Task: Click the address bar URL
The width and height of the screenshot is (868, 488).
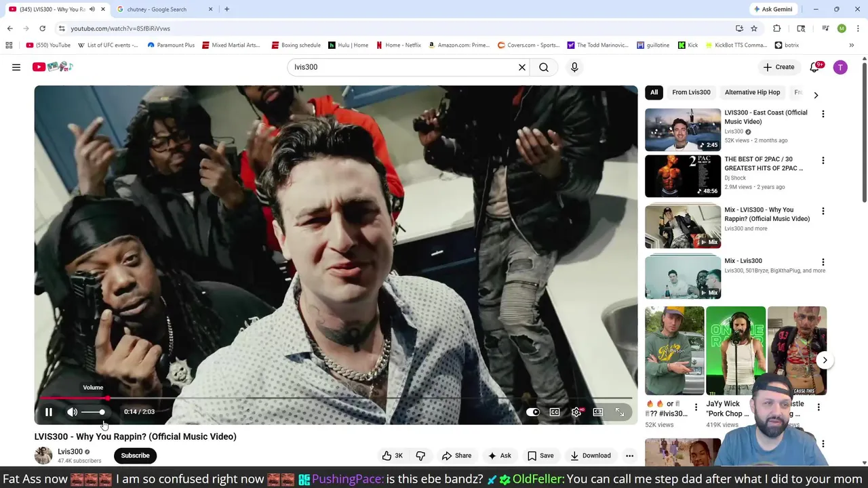Action: point(120,28)
